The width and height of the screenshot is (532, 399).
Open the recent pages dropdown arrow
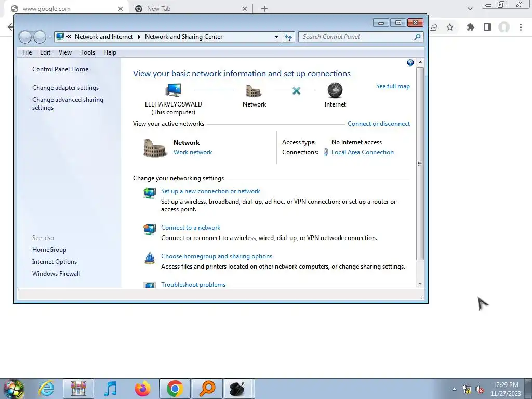[x=49, y=37]
